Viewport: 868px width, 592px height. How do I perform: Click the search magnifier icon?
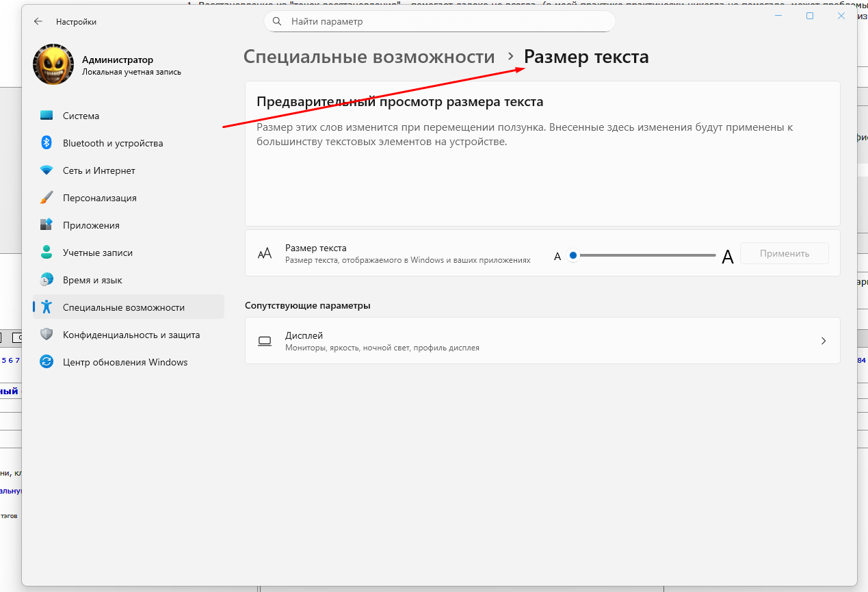[277, 21]
